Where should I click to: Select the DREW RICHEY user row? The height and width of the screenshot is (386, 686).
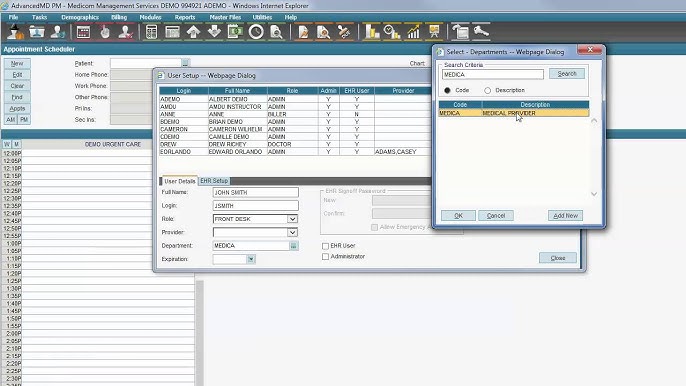tap(295, 144)
